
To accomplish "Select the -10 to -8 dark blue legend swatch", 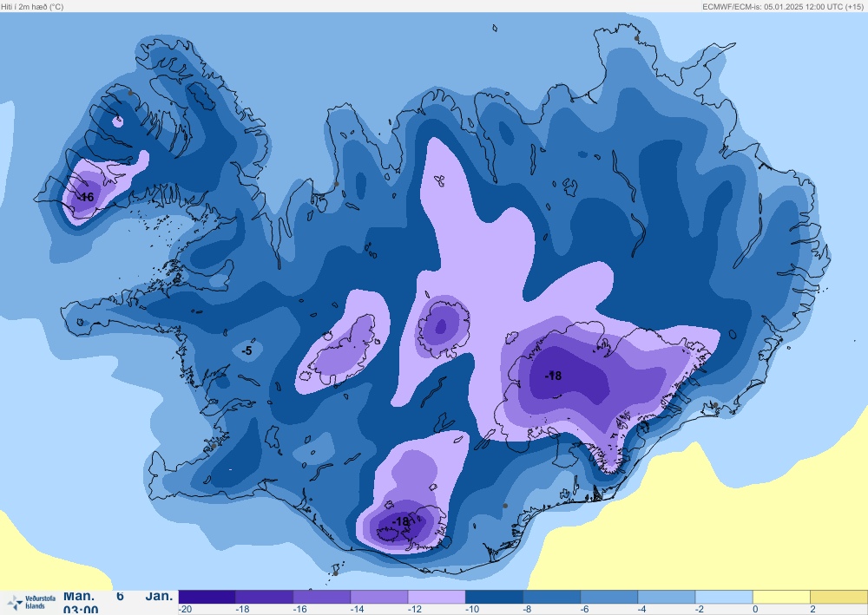I will coord(495,597).
